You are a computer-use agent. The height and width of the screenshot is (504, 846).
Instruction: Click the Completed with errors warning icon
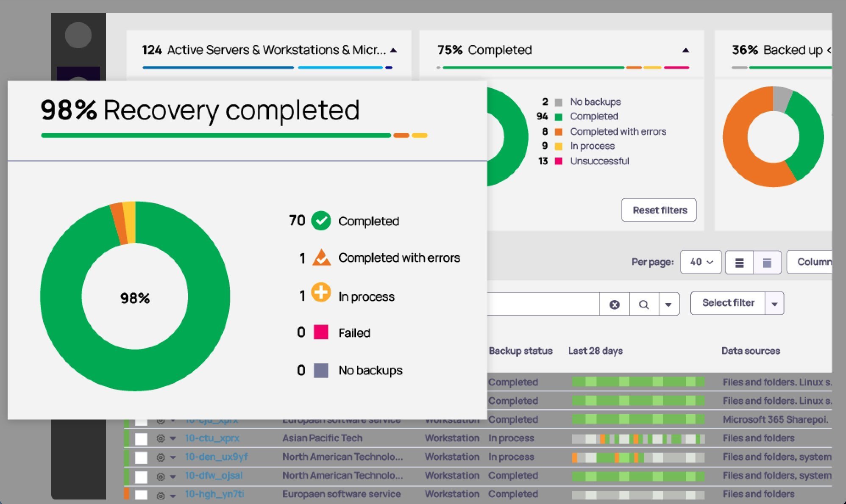(321, 258)
